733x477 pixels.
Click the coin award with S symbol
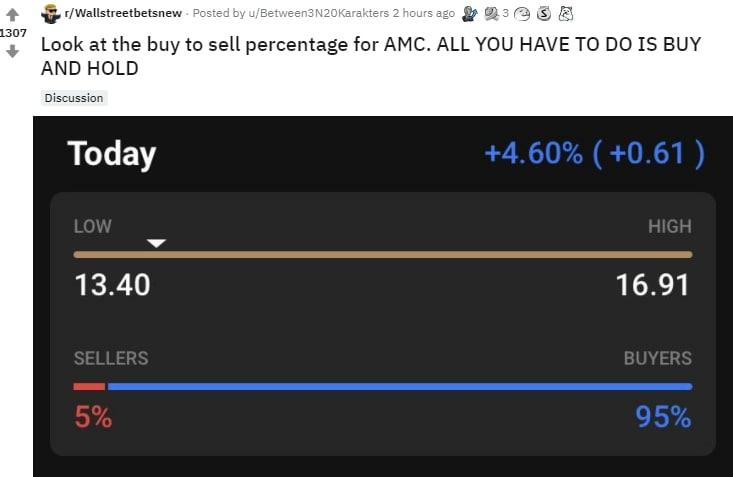[544, 14]
